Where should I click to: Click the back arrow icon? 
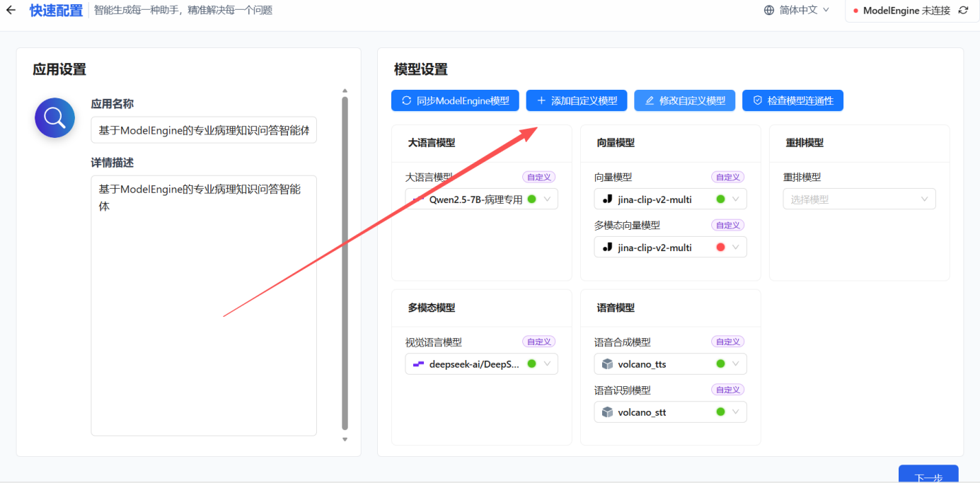(11, 10)
